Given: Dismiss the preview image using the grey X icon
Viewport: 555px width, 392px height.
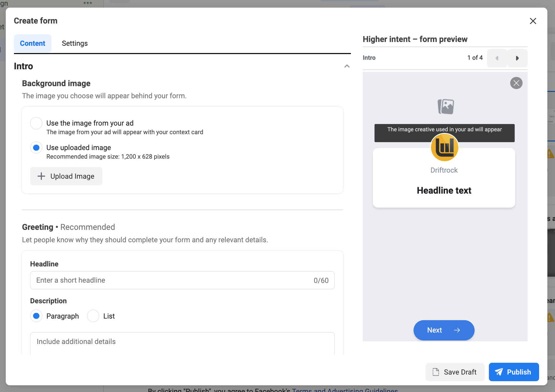Looking at the screenshot, I should point(516,83).
